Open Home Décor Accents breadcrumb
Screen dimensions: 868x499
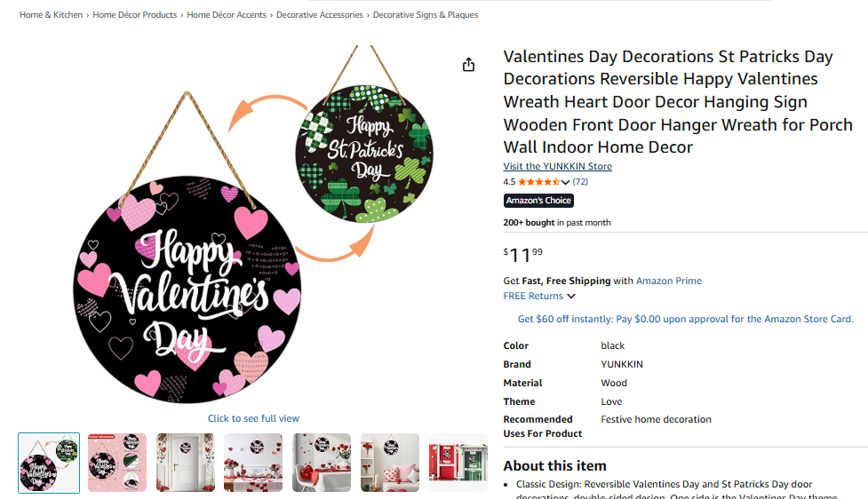(227, 15)
